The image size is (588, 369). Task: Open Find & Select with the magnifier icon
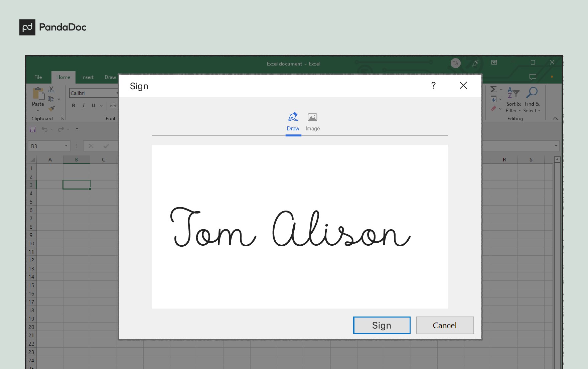(x=532, y=93)
